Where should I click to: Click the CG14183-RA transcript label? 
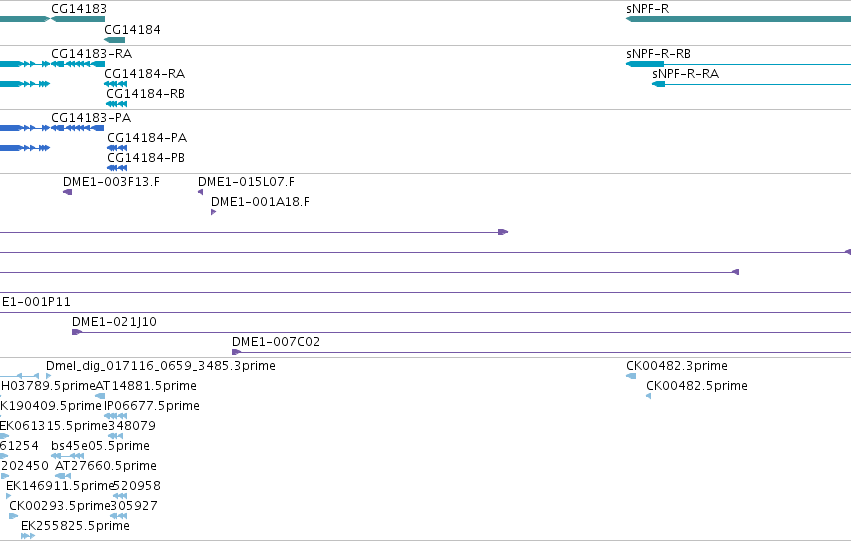pos(92,54)
